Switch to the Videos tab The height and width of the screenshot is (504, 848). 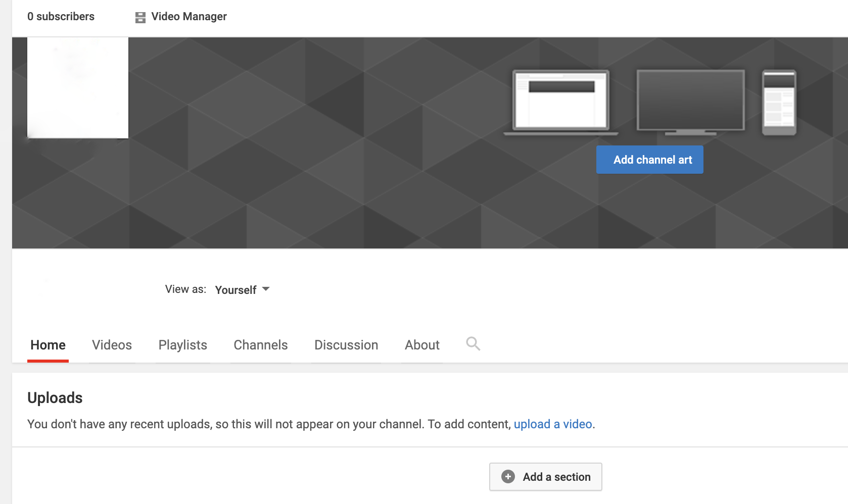click(x=112, y=345)
